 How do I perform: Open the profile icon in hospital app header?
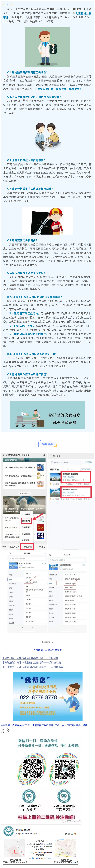point(44,455)
